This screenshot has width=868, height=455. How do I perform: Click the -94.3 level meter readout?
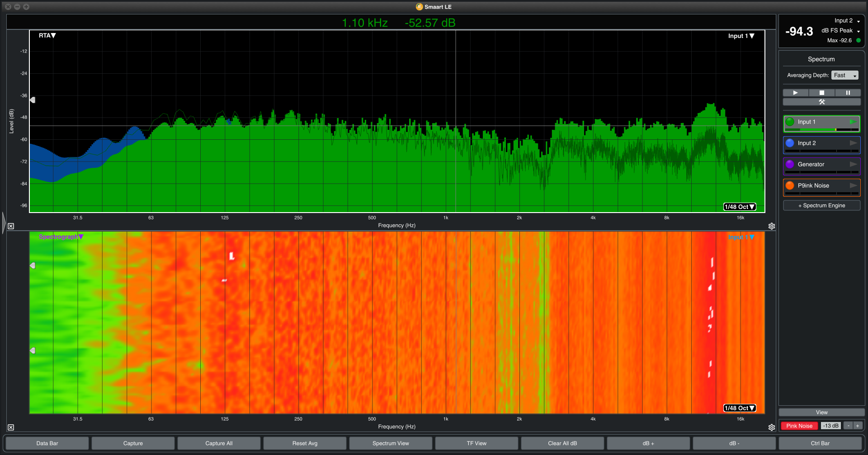click(799, 31)
